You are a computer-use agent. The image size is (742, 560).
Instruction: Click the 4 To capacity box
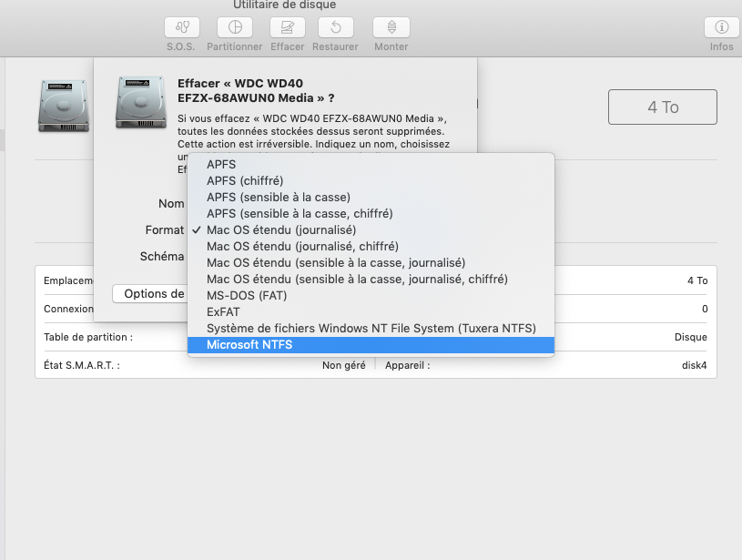click(663, 107)
